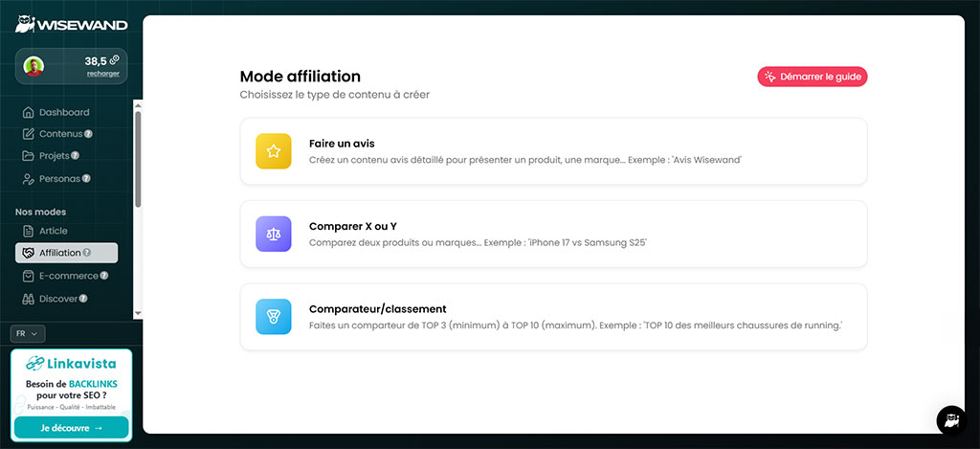Viewport: 980px width, 449px height.
Task: Select the Comparateur/classement card
Action: (554, 317)
